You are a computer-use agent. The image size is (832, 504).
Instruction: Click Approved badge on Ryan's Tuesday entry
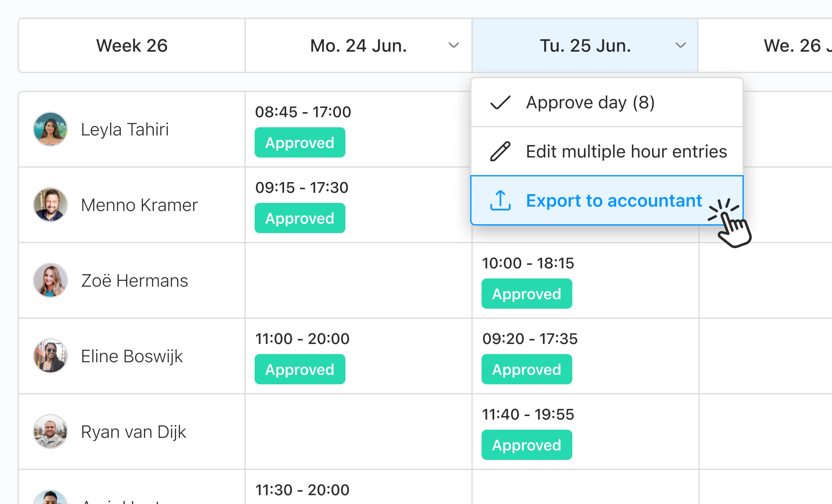[527, 444]
